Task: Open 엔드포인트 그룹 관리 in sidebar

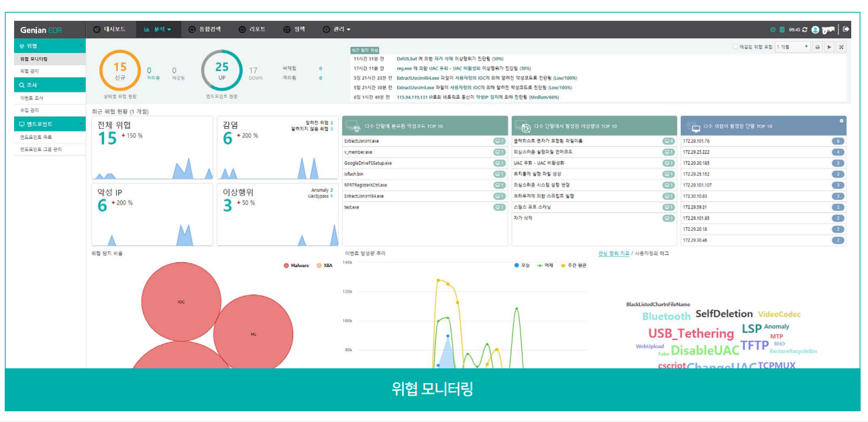Action: point(50,149)
